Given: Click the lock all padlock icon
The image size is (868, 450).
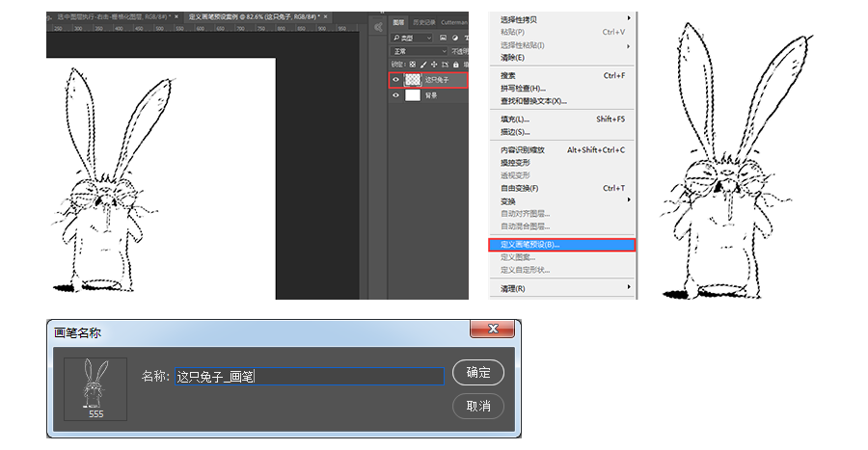Looking at the screenshot, I should pyautogui.click(x=453, y=65).
